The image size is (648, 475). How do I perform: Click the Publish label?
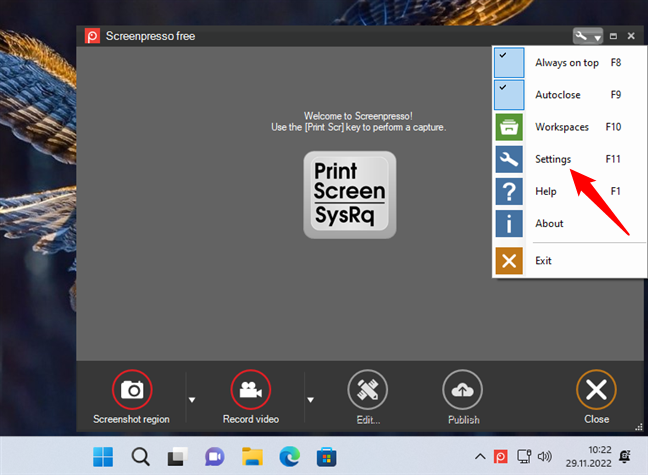click(x=464, y=420)
